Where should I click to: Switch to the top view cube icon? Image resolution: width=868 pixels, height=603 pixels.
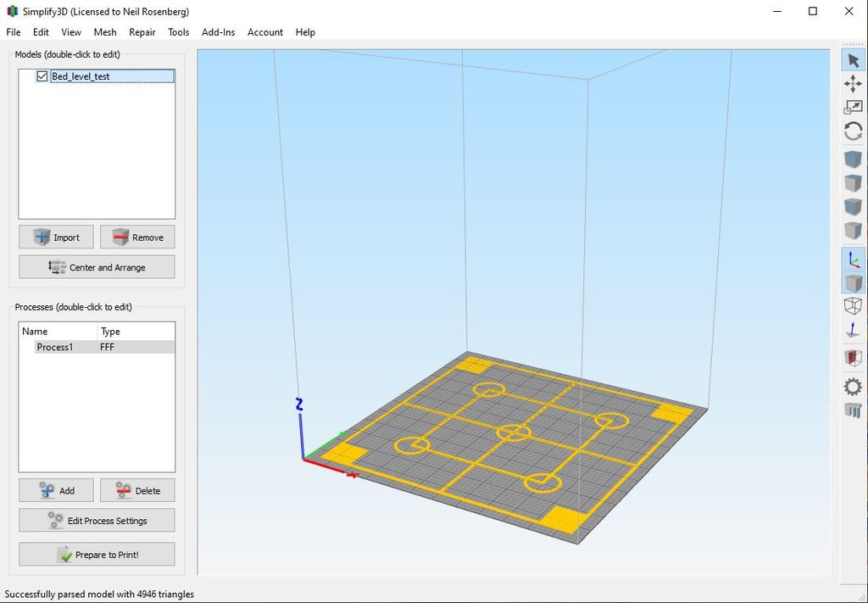point(853,182)
